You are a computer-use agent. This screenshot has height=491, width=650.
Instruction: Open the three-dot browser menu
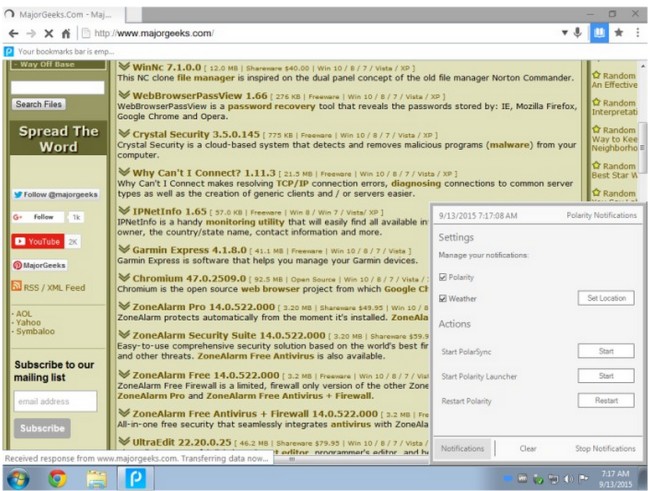click(x=638, y=32)
